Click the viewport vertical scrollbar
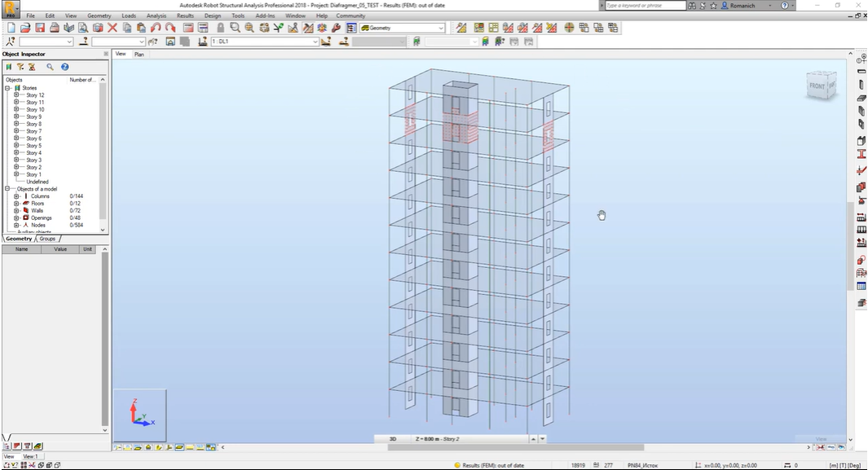 pyautogui.click(x=850, y=246)
